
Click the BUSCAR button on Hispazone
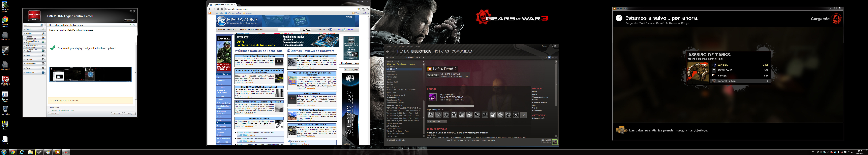click(x=307, y=30)
